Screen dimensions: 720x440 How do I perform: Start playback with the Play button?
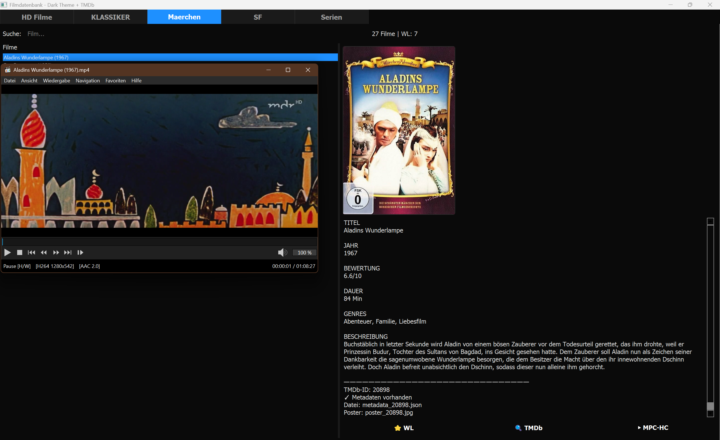(x=7, y=252)
